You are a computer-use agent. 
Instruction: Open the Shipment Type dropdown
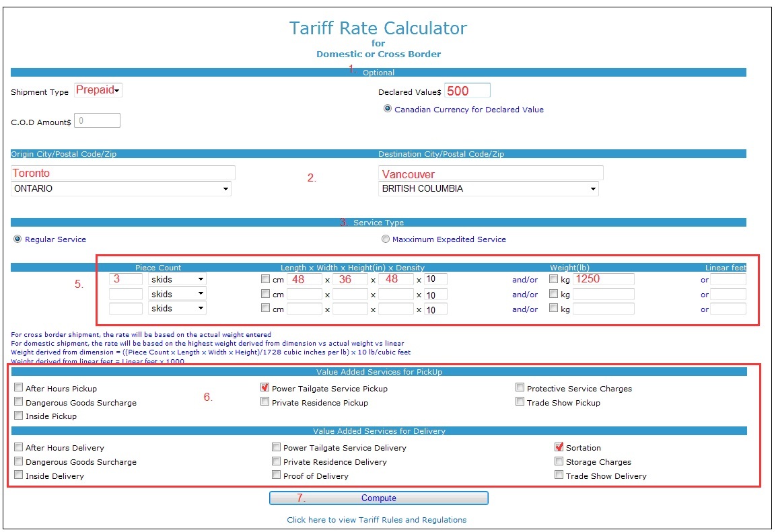tap(98, 90)
